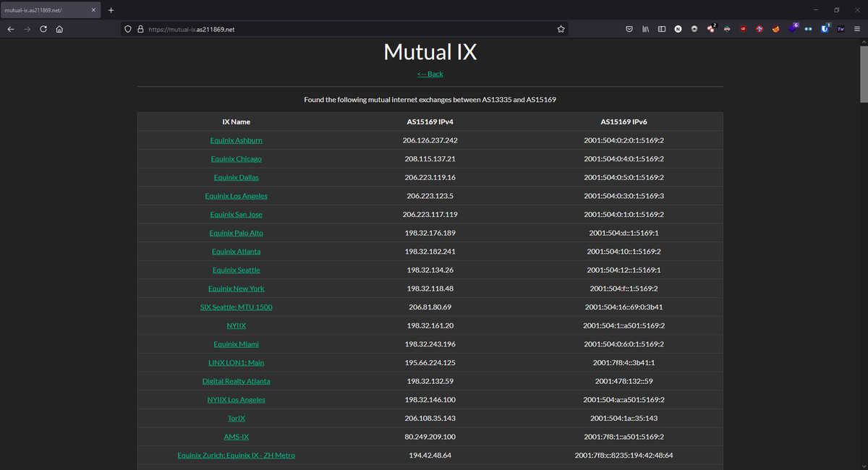Go back with the browser back arrow
868x470 pixels.
(10, 30)
